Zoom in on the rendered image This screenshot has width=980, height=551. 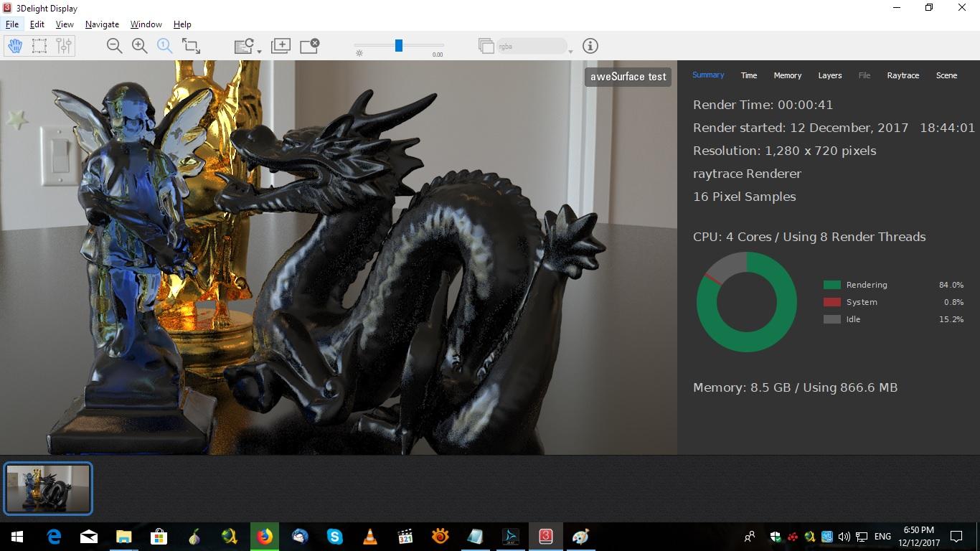click(x=140, y=46)
